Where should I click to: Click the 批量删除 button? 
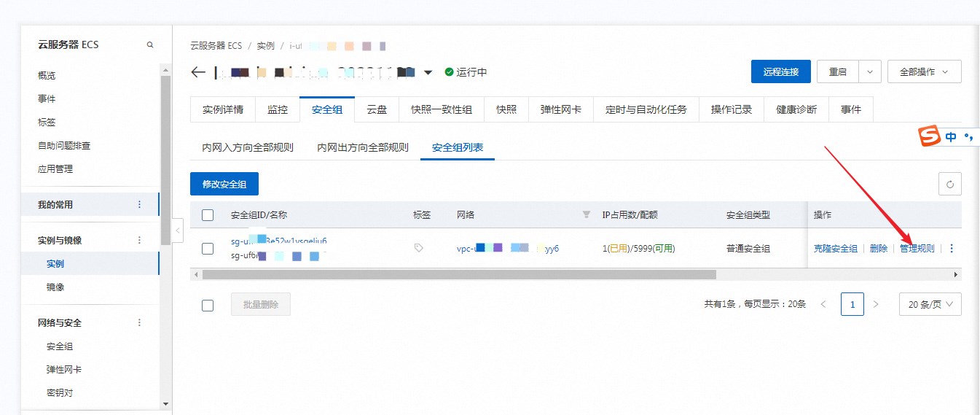click(261, 304)
